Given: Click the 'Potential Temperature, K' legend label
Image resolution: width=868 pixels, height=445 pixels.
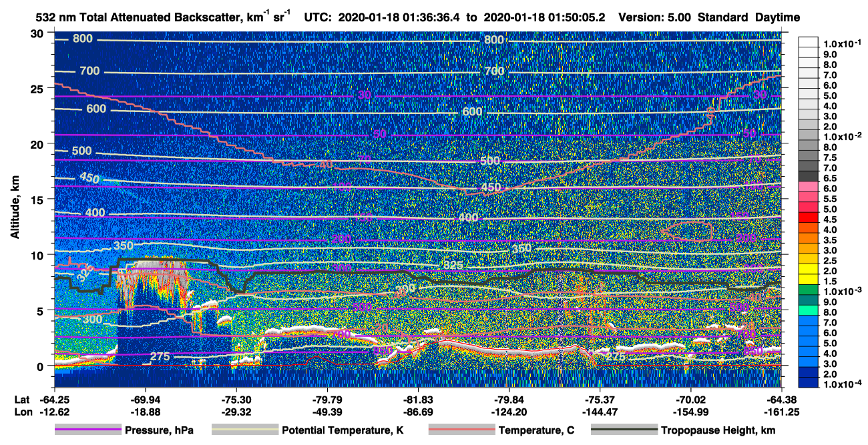Looking at the screenshot, I should pyautogui.click(x=343, y=431).
